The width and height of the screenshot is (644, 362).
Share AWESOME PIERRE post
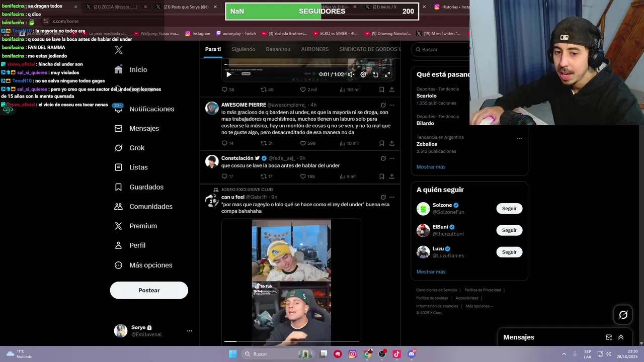[392, 143]
